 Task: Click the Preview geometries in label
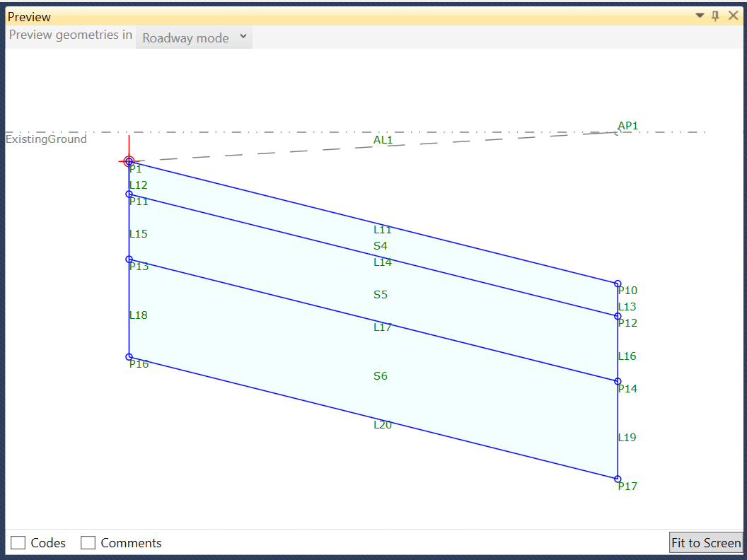(70, 34)
